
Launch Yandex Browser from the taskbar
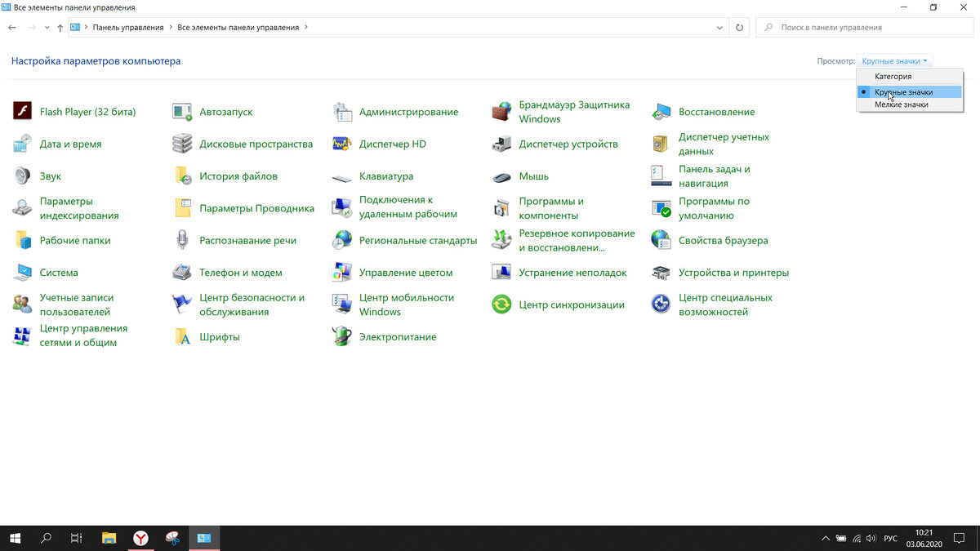point(140,538)
